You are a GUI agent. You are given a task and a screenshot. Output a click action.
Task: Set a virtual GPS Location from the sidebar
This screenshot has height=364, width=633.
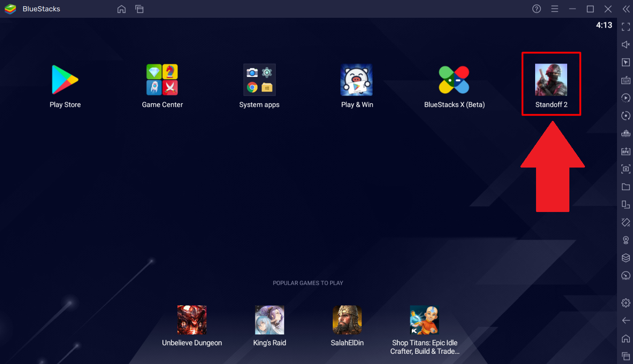tap(625, 240)
